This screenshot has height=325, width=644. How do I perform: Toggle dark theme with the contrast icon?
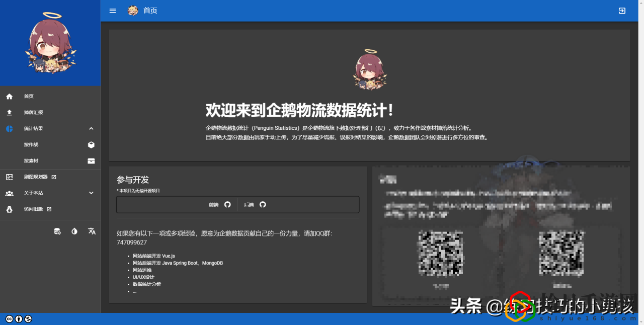coord(74,231)
